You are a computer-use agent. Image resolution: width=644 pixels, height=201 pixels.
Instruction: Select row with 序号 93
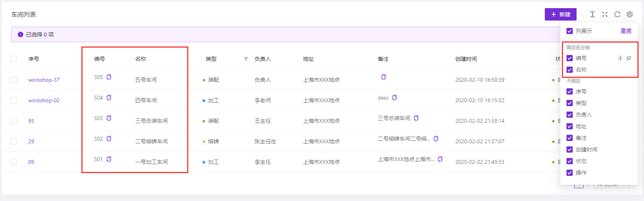[14, 121]
